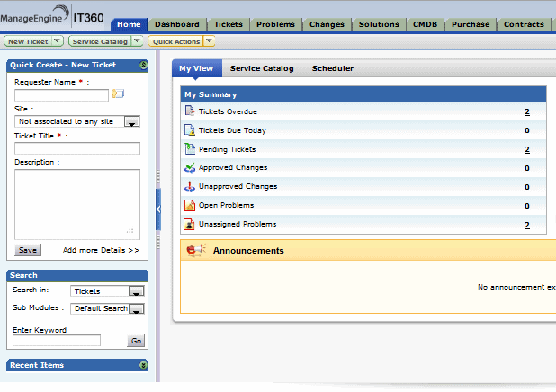Open the Site dropdown list
This screenshot has height=392, width=556.
pos(132,121)
